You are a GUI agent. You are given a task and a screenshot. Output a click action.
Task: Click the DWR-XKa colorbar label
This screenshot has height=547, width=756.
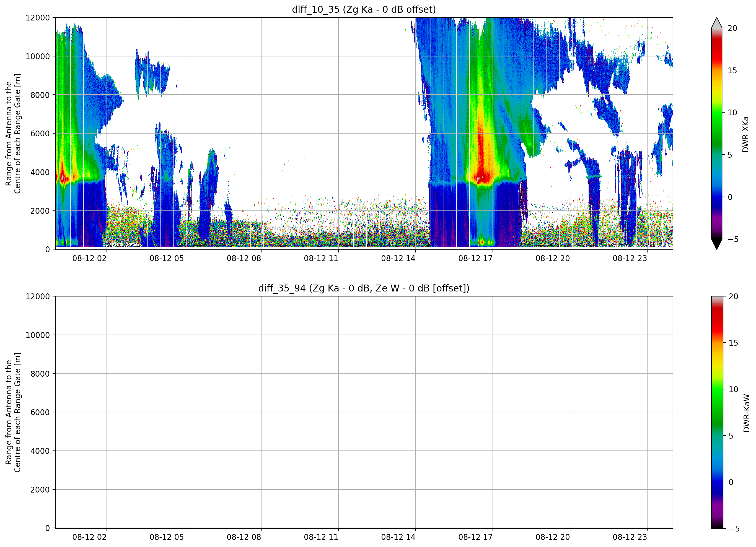pyautogui.click(x=745, y=134)
